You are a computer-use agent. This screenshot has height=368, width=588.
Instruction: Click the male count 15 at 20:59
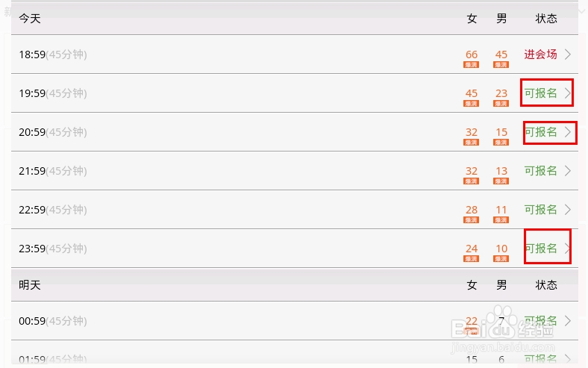[x=501, y=134]
